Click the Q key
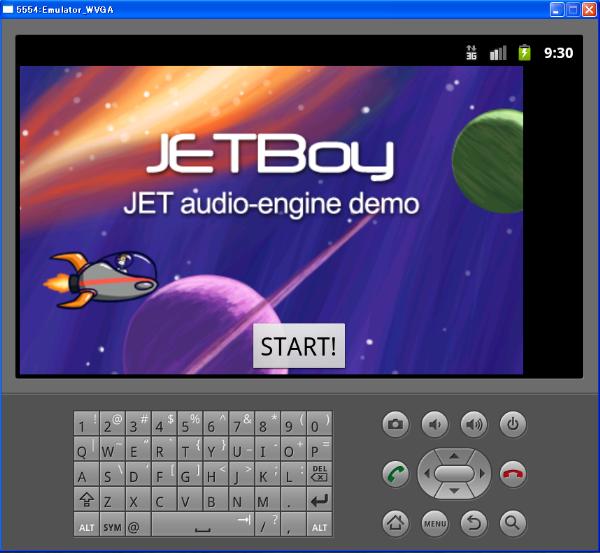The width and height of the screenshot is (600, 553). (x=86, y=448)
